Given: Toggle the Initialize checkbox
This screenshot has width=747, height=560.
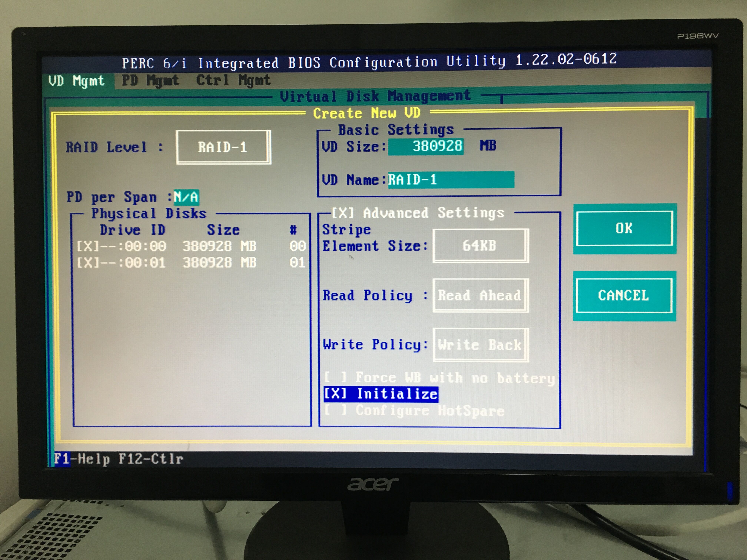Looking at the screenshot, I should [336, 394].
